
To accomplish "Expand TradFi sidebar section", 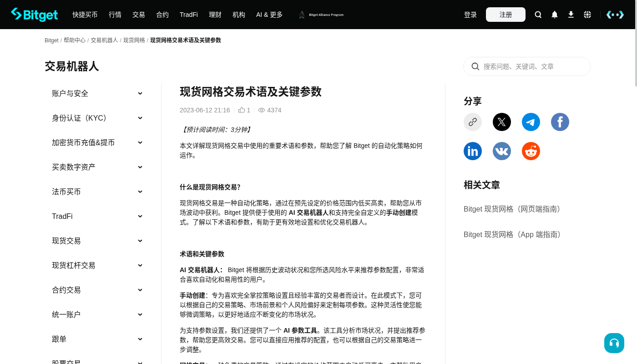I will (97, 216).
